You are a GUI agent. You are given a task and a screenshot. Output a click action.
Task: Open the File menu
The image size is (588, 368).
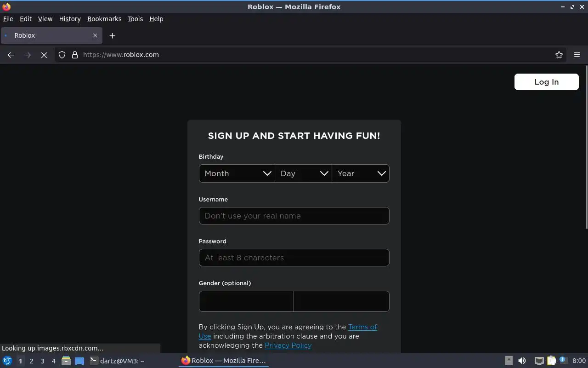8,19
